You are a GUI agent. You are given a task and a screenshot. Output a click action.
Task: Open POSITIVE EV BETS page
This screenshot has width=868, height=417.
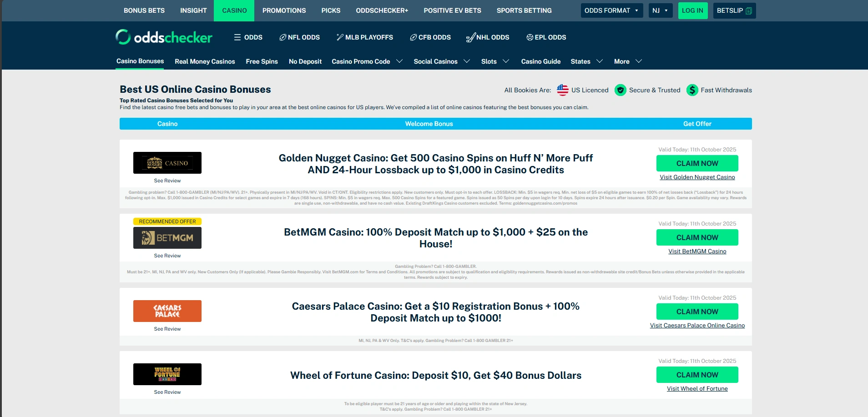tap(452, 10)
